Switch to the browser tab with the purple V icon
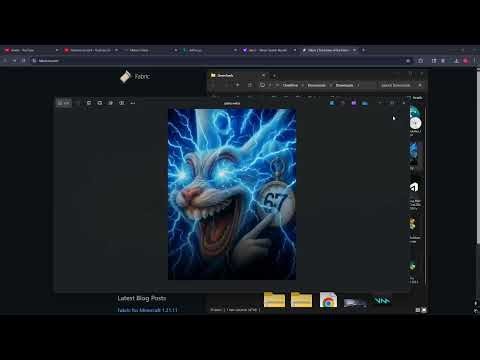The image size is (480, 360). pos(269,50)
